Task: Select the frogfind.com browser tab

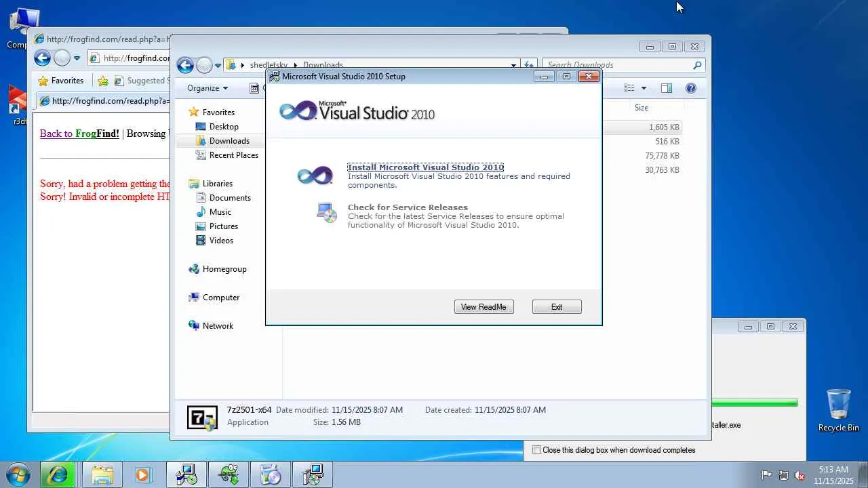Action: 104,101
